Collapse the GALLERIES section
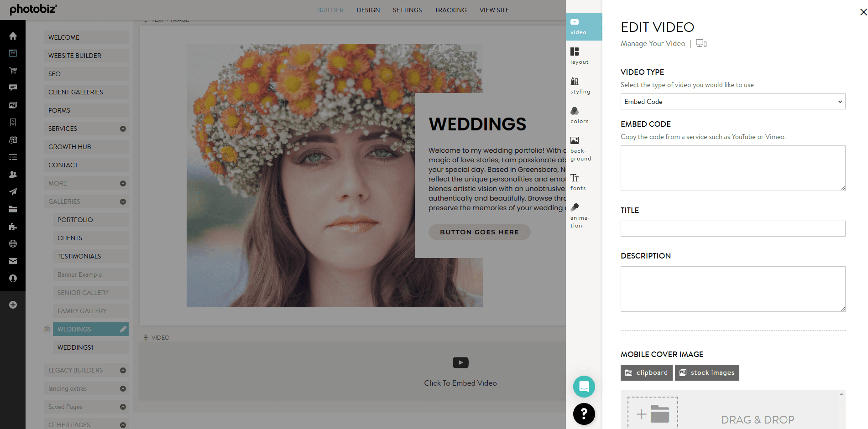The image size is (868, 429). click(123, 202)
